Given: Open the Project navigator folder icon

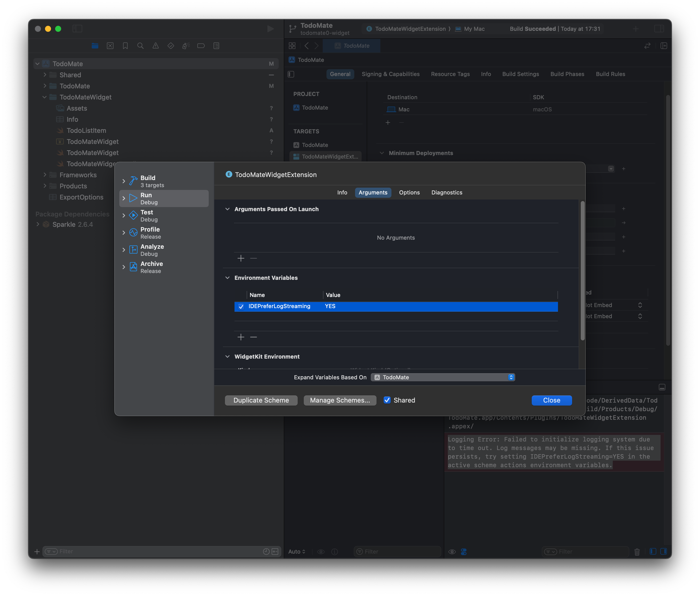Looking at the screenshot, I should (95, 46).
